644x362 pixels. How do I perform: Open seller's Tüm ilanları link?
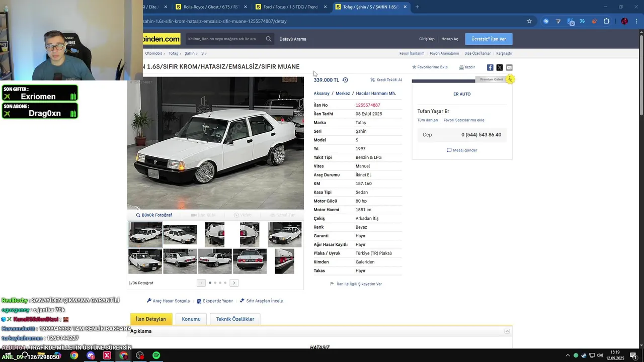pos(428,120)
